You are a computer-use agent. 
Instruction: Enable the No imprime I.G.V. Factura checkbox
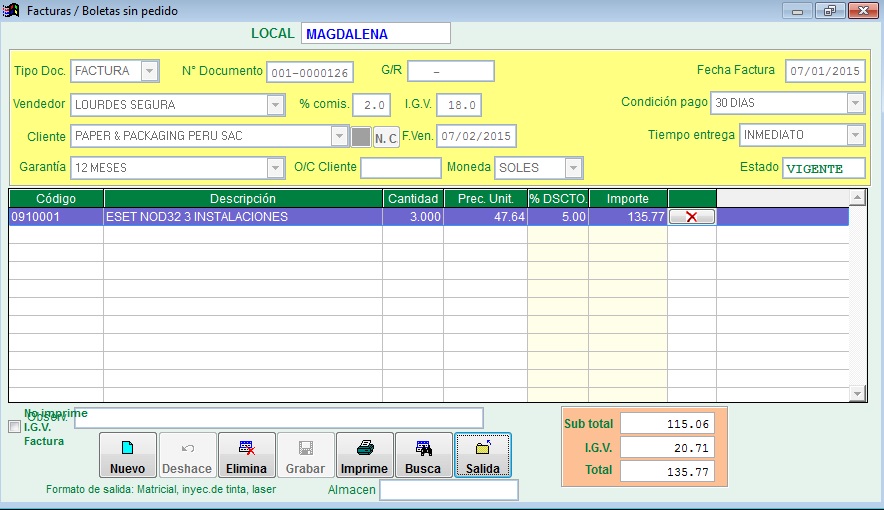(14, 427)
